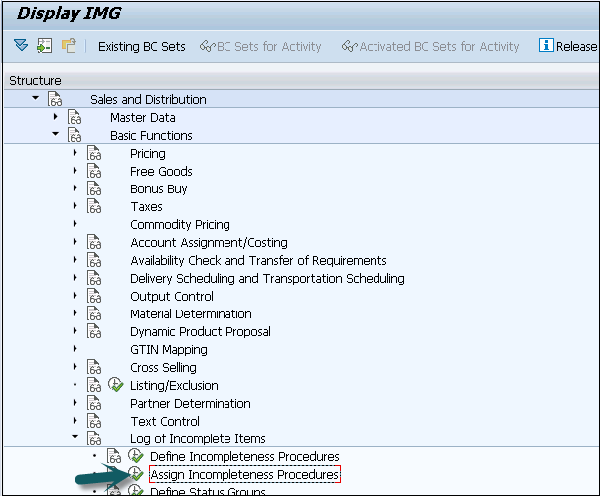Execute Assign Incompleteness Procedures activity icon

pyautogui.click(x=135, y=475)
